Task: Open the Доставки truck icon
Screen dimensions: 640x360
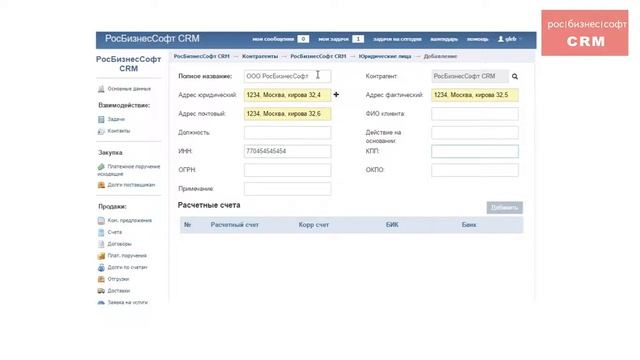Action: (x=101, y=291)
